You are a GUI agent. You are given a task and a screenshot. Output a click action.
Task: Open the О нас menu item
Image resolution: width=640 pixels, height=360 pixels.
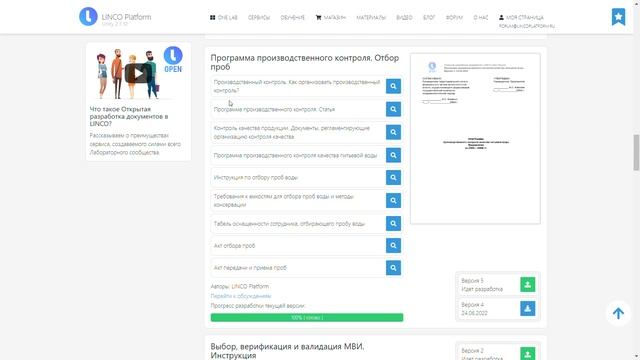[480, 18]
